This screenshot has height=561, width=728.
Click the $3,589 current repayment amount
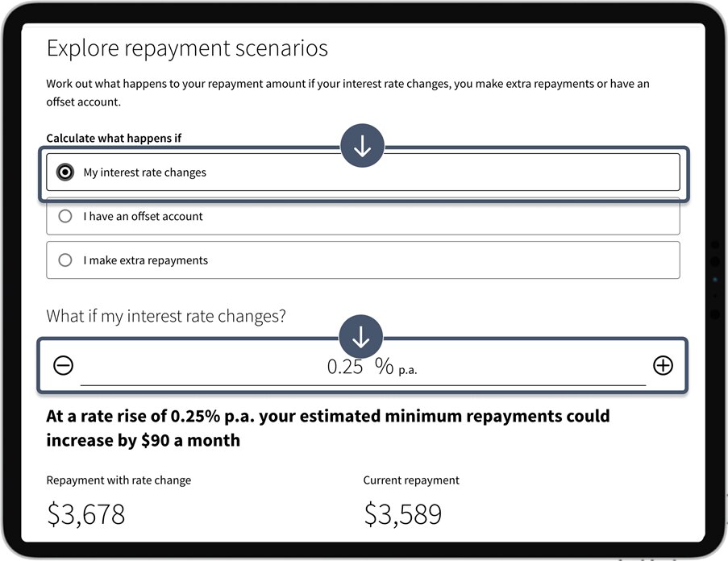[402, 514]
